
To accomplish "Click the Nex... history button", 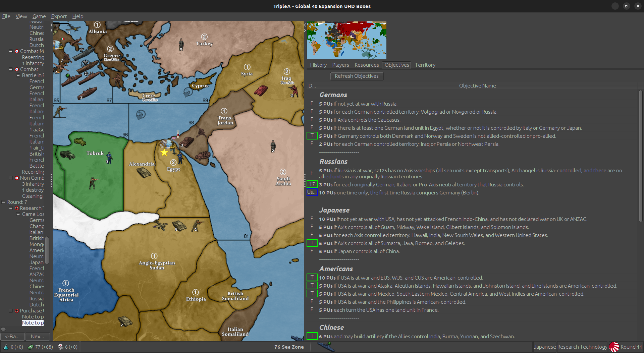I will point(37,337).
